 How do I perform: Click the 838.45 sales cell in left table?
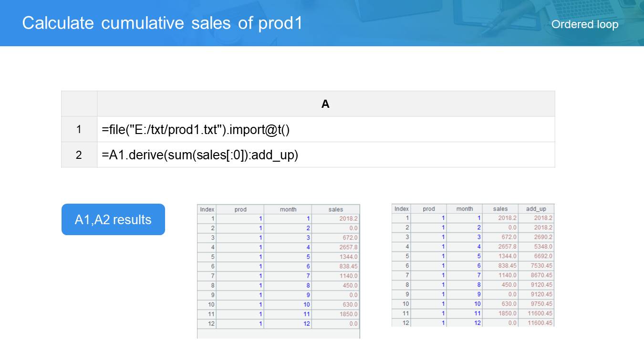click(336, 266)
